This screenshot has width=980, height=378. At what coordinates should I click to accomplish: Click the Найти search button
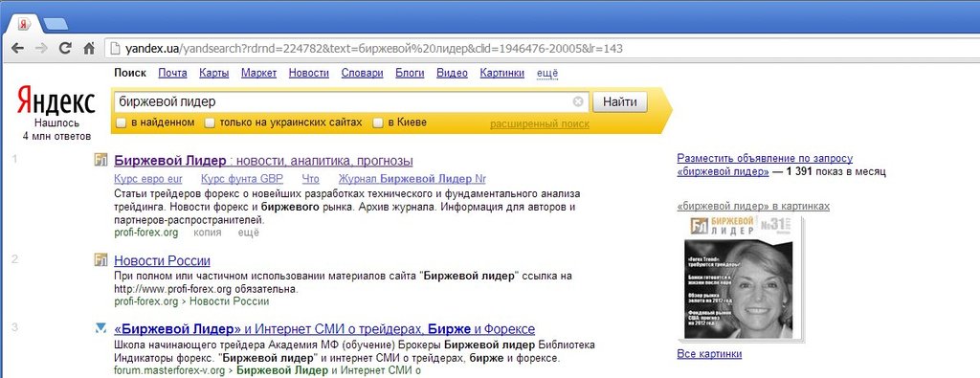620,101
